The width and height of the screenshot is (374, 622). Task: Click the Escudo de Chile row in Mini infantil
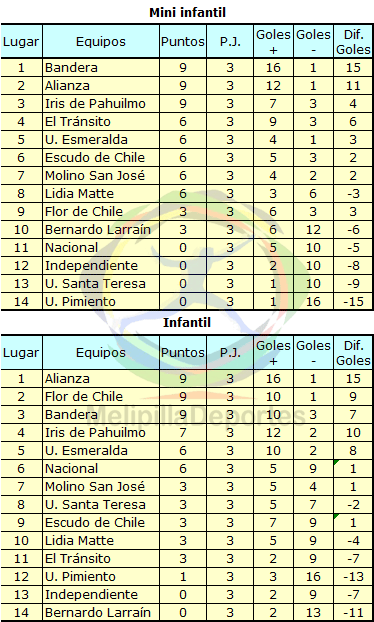coord(187,157)
